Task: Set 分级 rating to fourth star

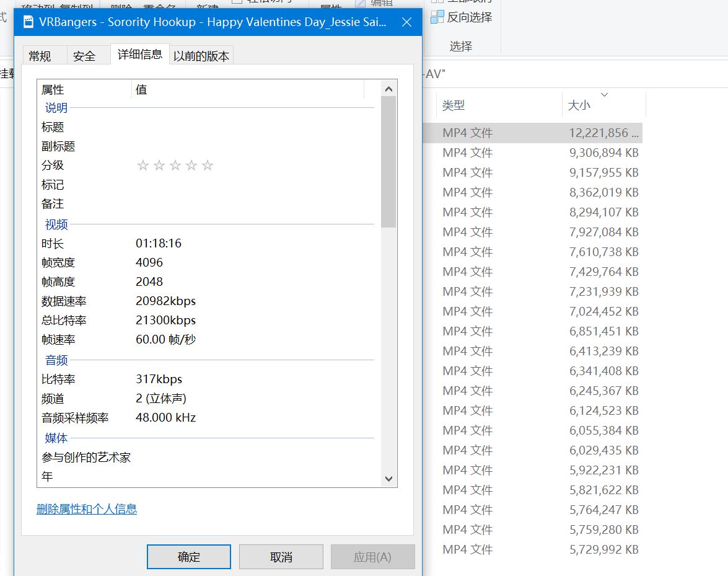Action: coord(191,166)
